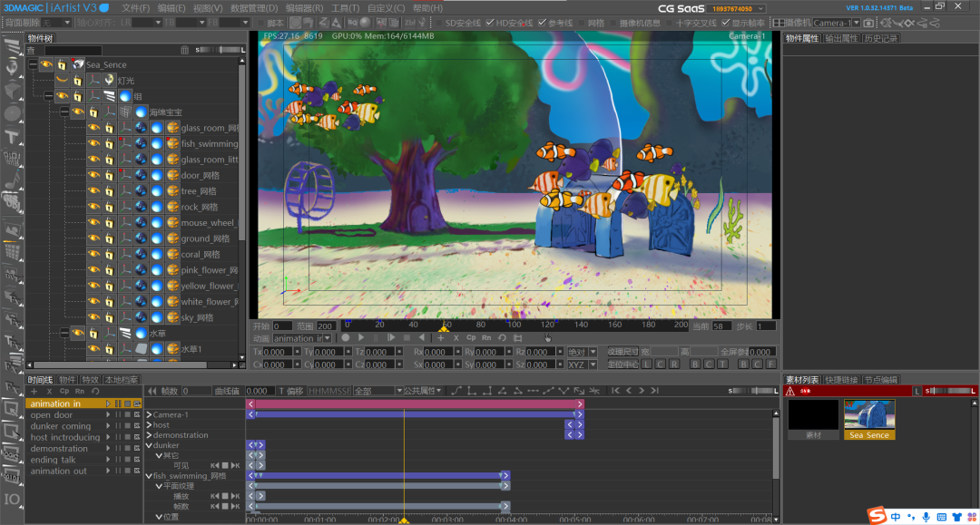Image resolution: width=980 pixels, height=525 pixels.
Task: Click the 纹理尺寸 button
Action: (x=622, y=352)
